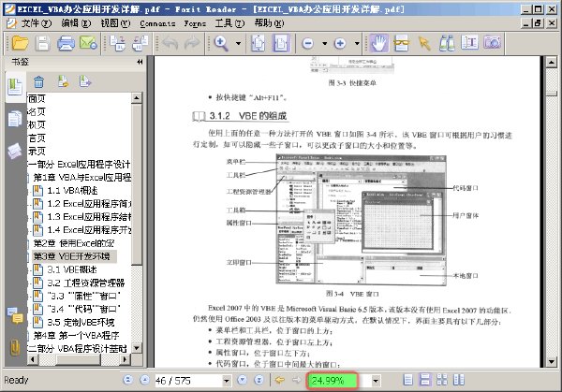Open the bookmark 3.5 定制VBE环境

click(x=81, y=322)
